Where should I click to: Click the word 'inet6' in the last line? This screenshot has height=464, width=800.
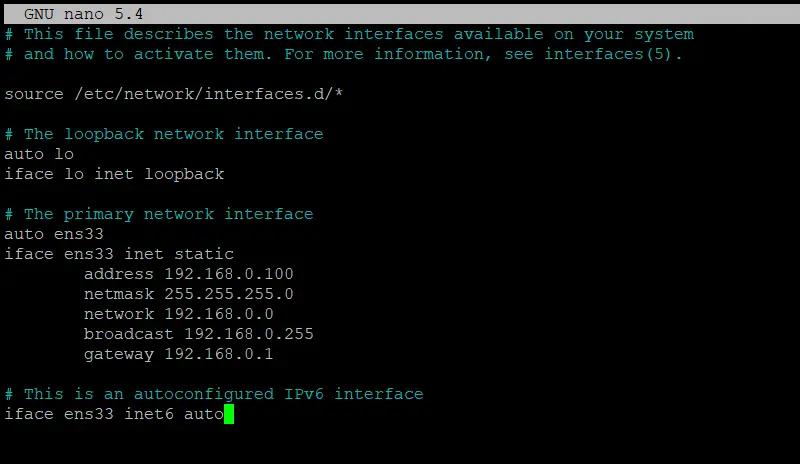click(x=148, y=414)
